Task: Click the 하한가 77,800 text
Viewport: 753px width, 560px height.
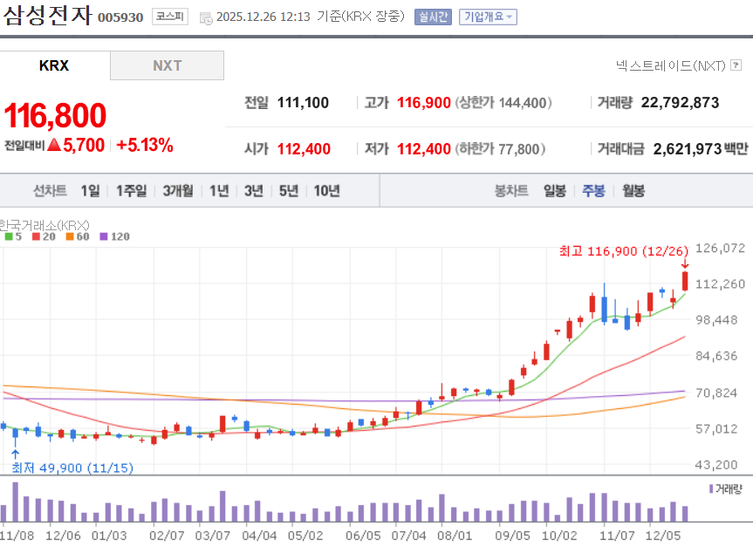Action: coord(500,149)
